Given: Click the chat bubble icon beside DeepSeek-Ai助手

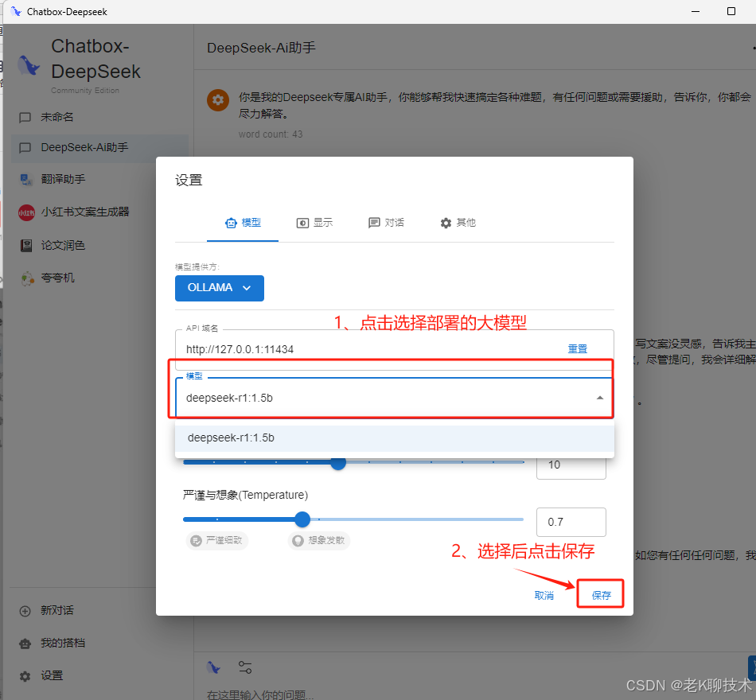Looking at the screenshot, I should [25, 148].
